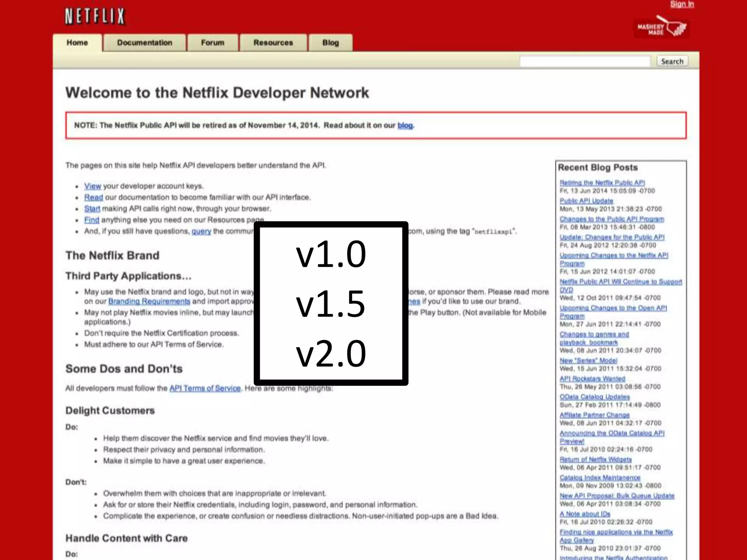Open the blog link in retirement notice
The image size is (747, 560).
[x=405, y=125]
